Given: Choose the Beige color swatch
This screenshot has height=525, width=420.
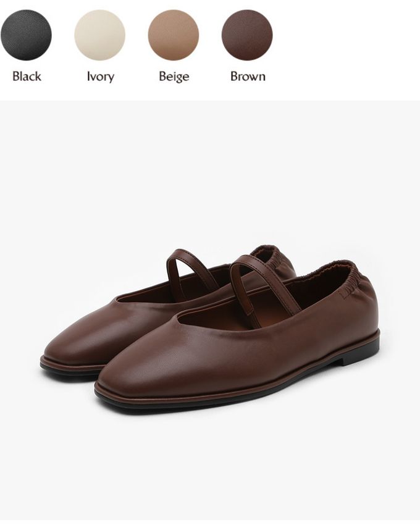Looking at the screenshot, I should pos(174,35).
